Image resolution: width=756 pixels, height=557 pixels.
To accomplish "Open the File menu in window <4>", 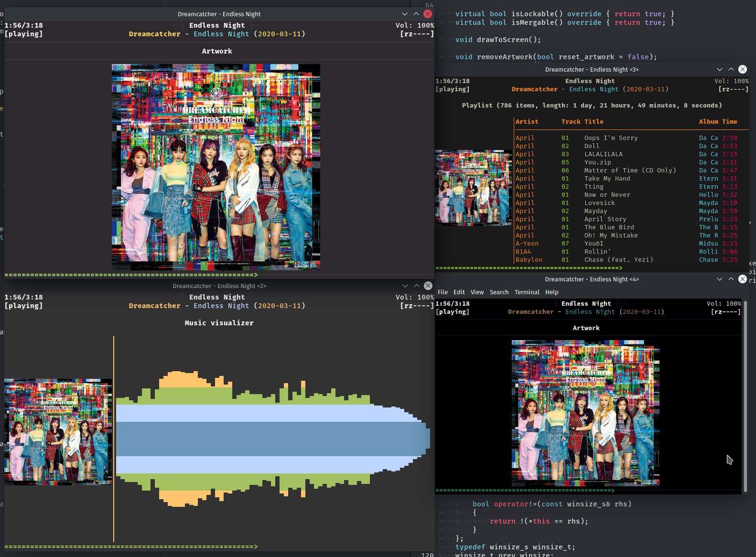I will [443, 292].
